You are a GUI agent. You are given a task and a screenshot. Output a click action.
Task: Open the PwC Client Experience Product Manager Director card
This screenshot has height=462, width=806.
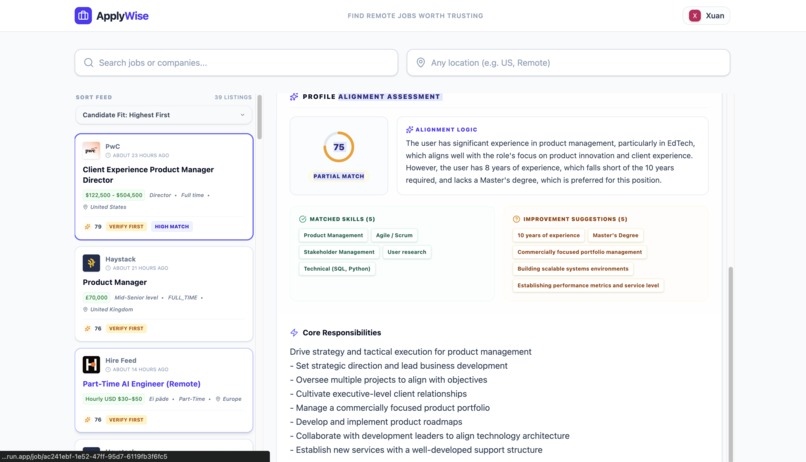[164, 187]
